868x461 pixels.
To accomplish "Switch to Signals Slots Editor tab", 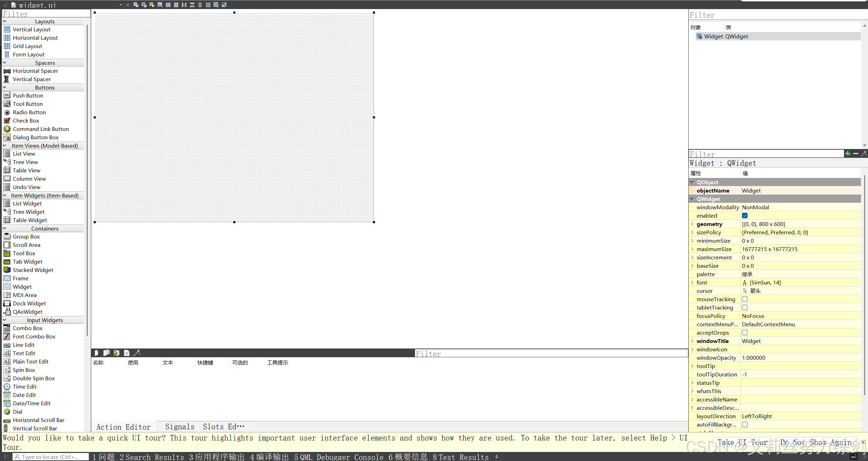I will (204, 427).
